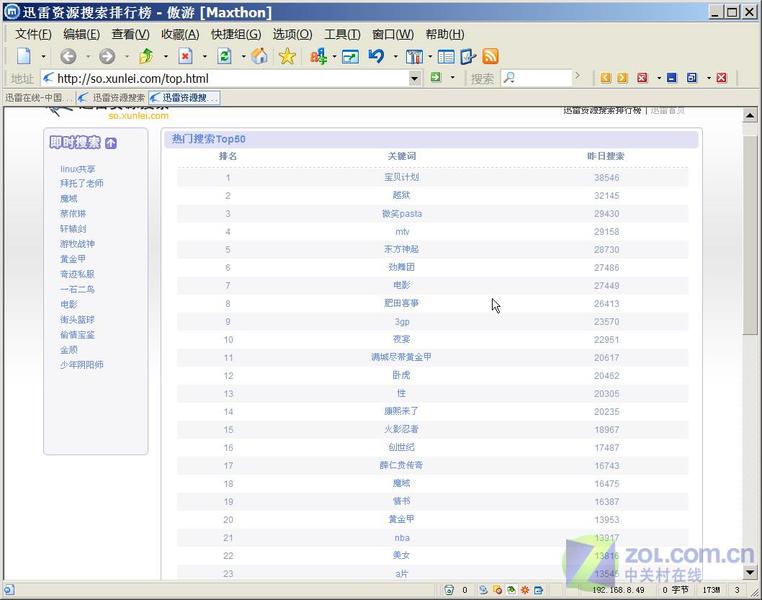Click the orange sun status bar icon
762x600 pixels.
click(x=525, y=590)
